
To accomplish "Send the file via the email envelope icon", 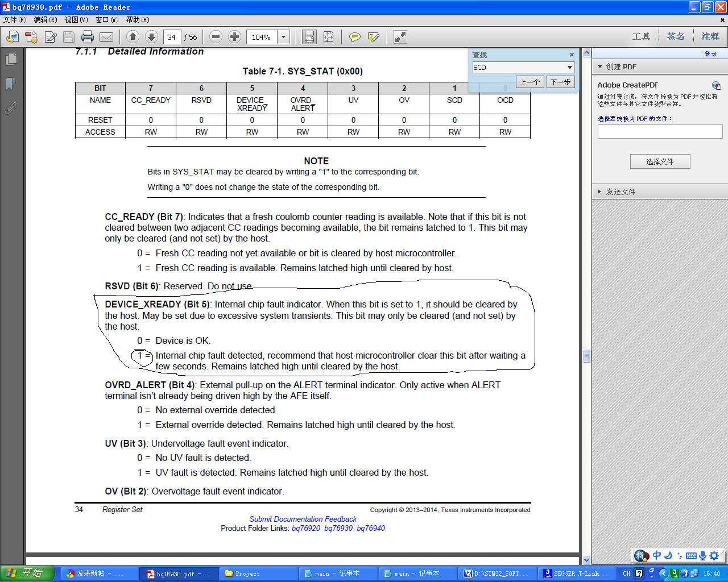I will 106,37.
